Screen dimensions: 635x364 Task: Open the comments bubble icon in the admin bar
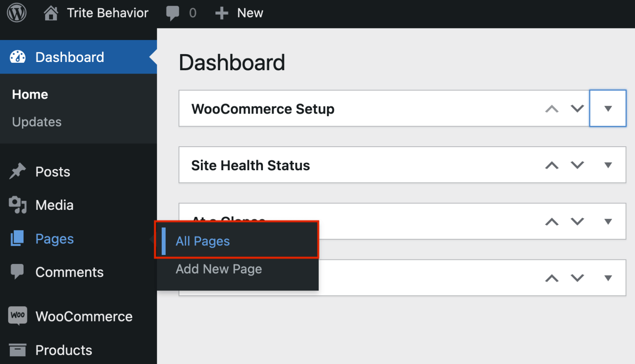[172, 13]
